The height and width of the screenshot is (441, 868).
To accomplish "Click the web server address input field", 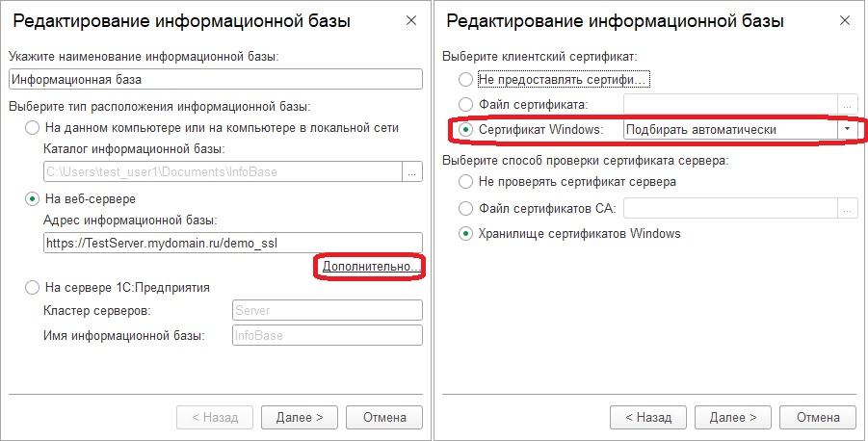I will click(233, 243).
